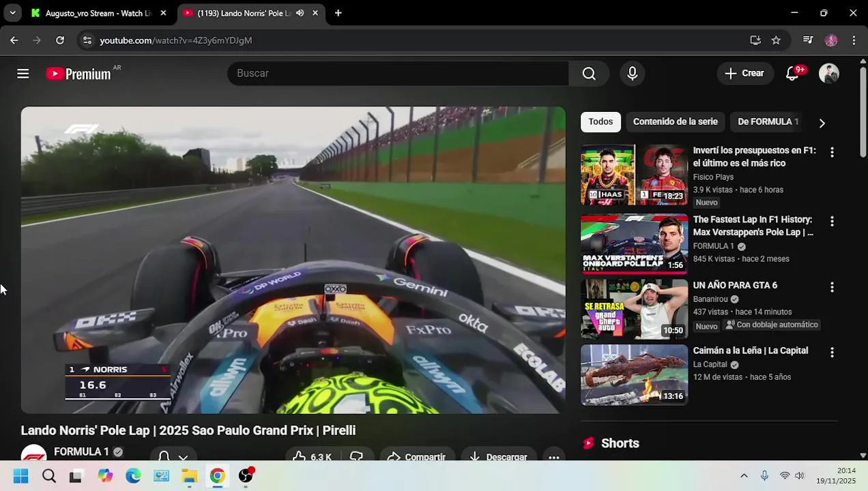Close the Augusto_vro Stream tab

click(163, 13)
